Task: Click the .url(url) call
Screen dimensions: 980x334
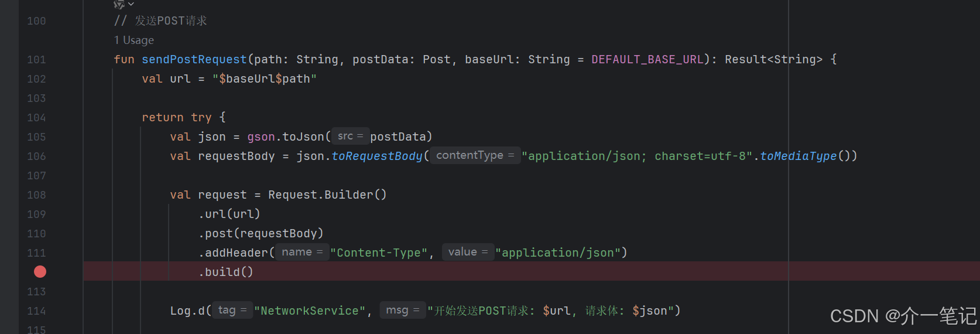Action: [x=229, y=214]
